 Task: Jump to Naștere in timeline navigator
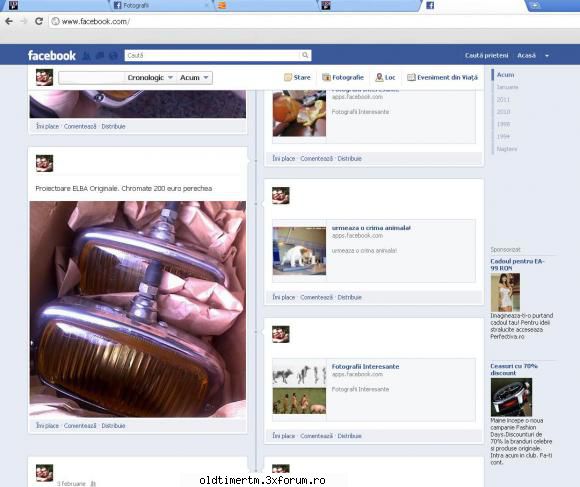(507, 149)
